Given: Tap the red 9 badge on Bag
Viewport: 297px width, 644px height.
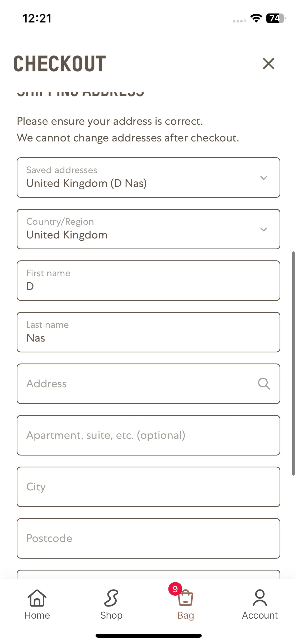Looking at the screenshot, I should click(175, 589).
